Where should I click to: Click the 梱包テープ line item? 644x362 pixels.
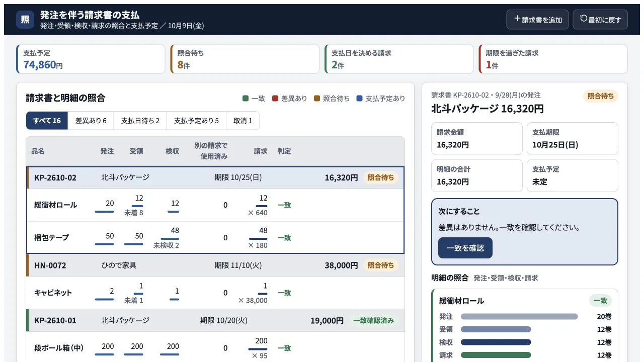point(215,237)
